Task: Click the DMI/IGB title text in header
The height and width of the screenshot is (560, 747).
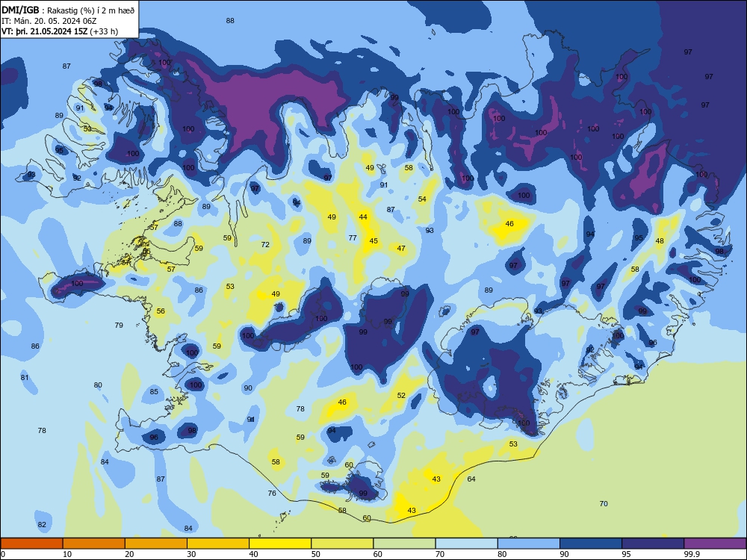Action: point(20,10)
